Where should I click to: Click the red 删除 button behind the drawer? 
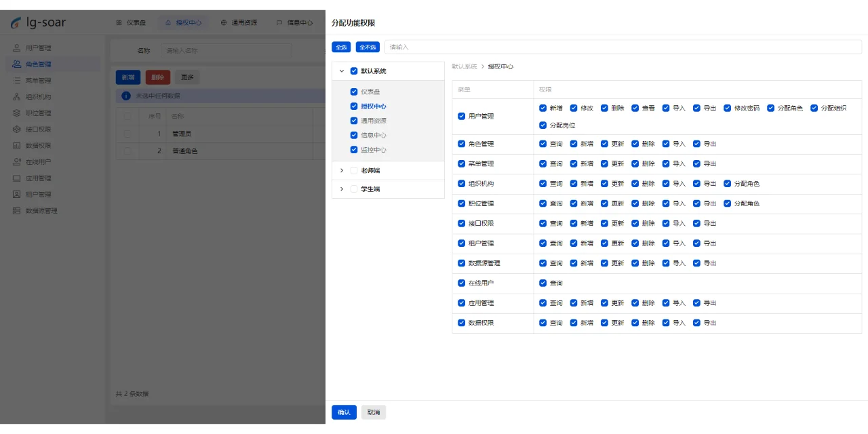click(157, 77)
